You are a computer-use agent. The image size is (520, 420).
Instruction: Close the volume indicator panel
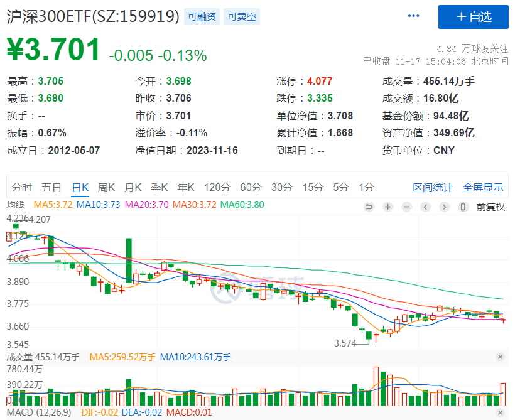tap(500, 357)
